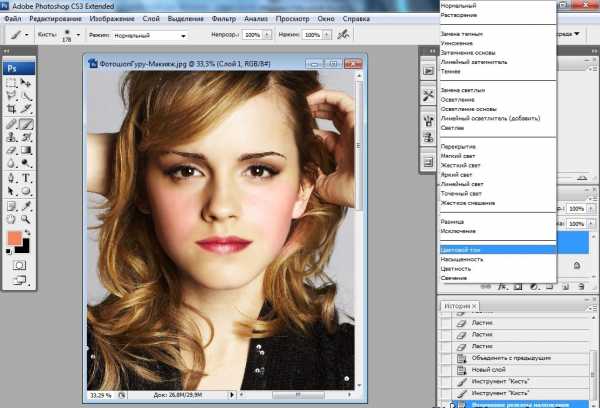Select the Pen tool
The width and height of the screenshot is (600, 408).
[11, 178]
